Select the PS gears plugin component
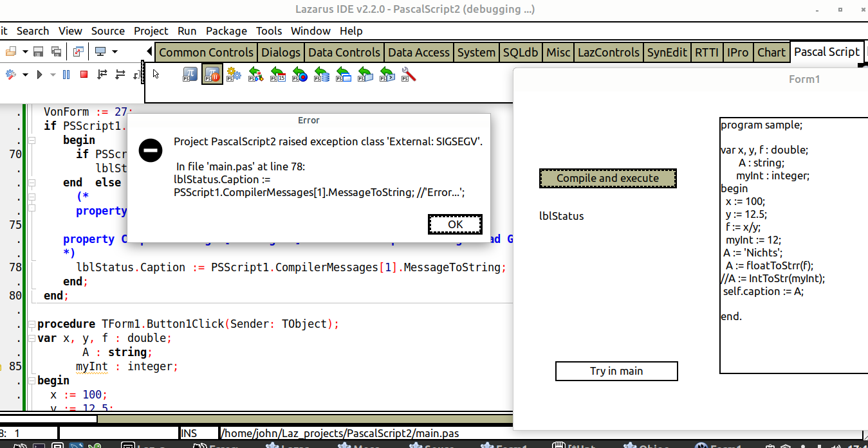This screenshot has height=448, width=868. (x=234, y=75)
